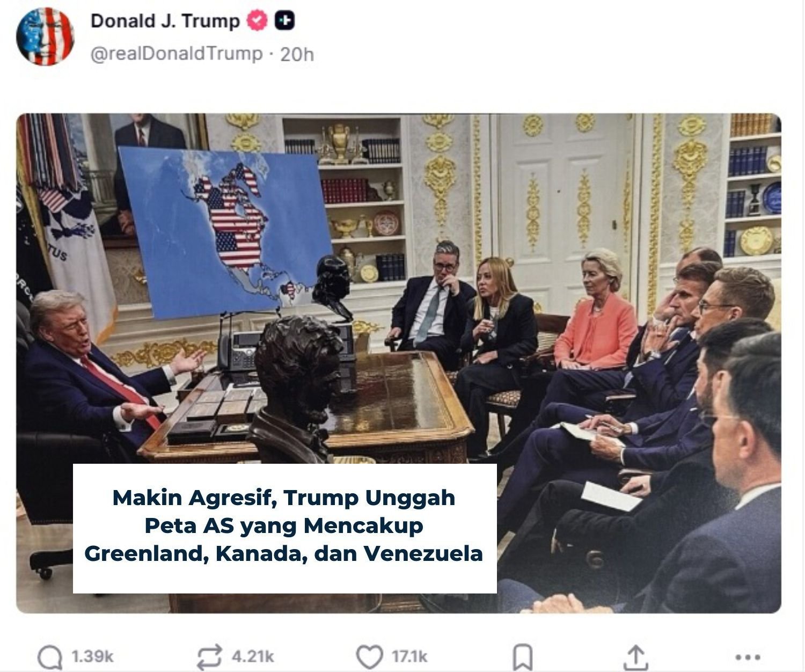
Task: Click the repost arrows icon
Action: [209, 657]
